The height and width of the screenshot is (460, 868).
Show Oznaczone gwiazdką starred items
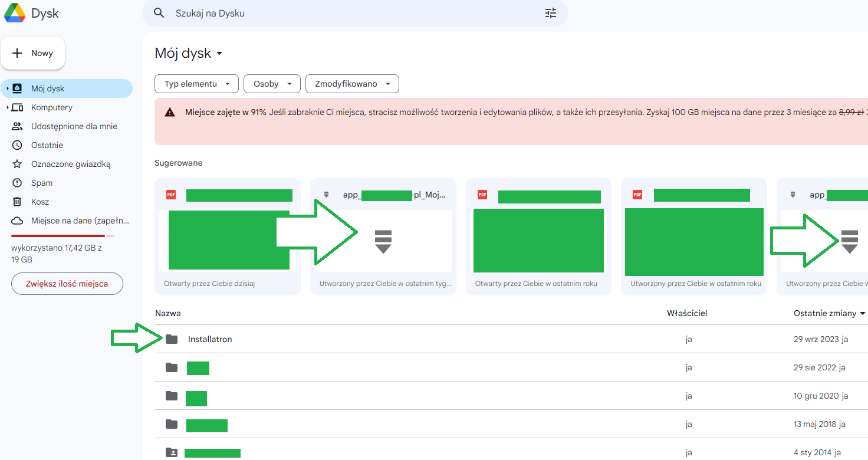(70, 164)
